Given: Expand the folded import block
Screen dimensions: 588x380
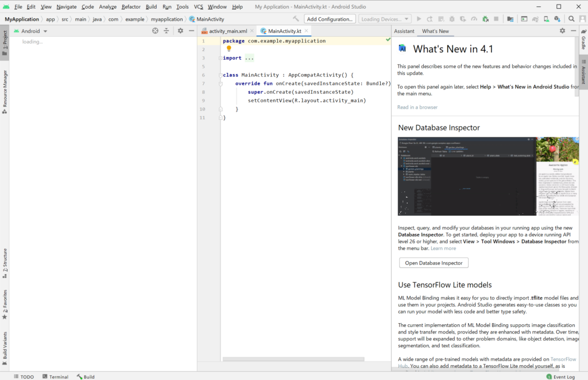Looking at the screenshot, I should [x=220, y=58].
